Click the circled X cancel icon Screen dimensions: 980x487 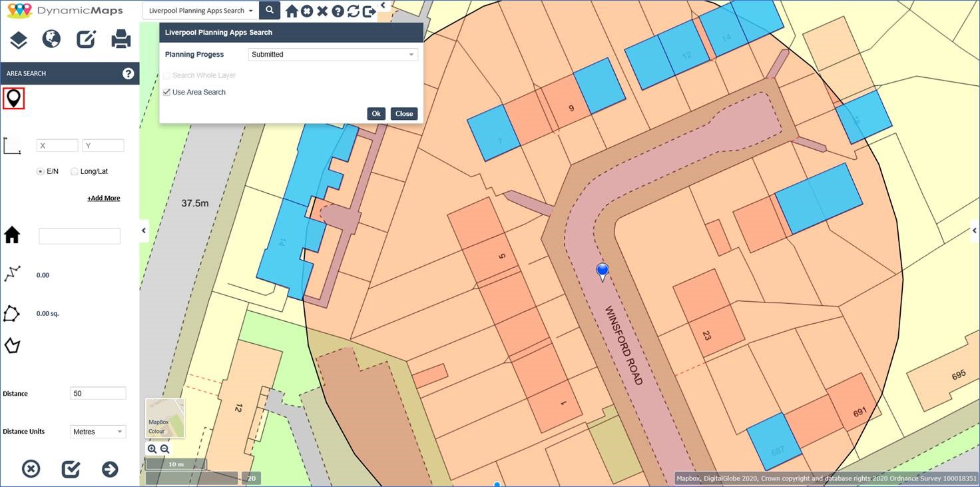31,469
